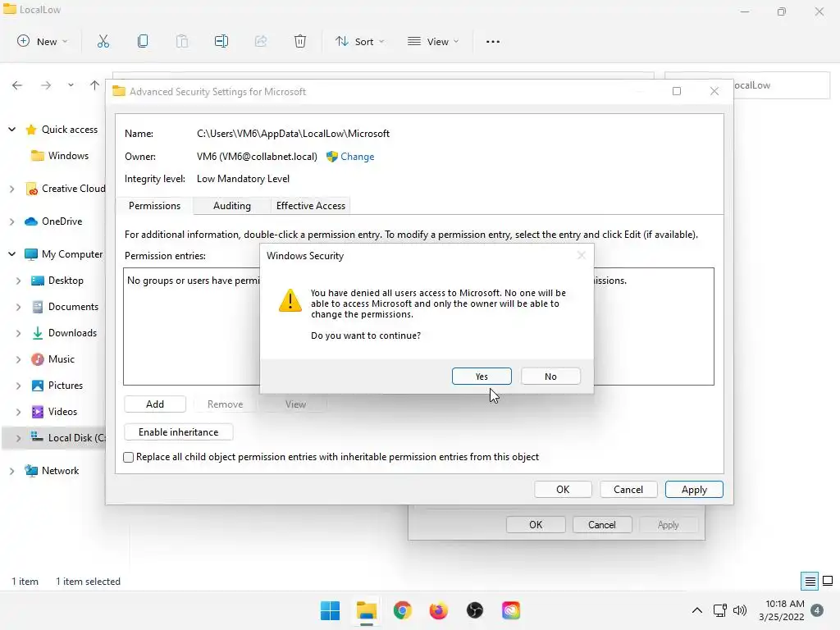Select Music in navigation pane

(x=53, y=359)
